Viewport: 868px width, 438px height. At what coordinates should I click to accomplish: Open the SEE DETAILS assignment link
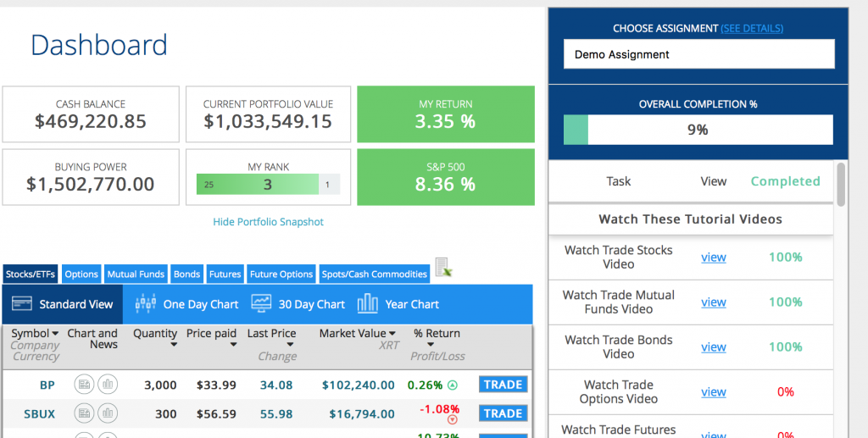tap(752, 28)
